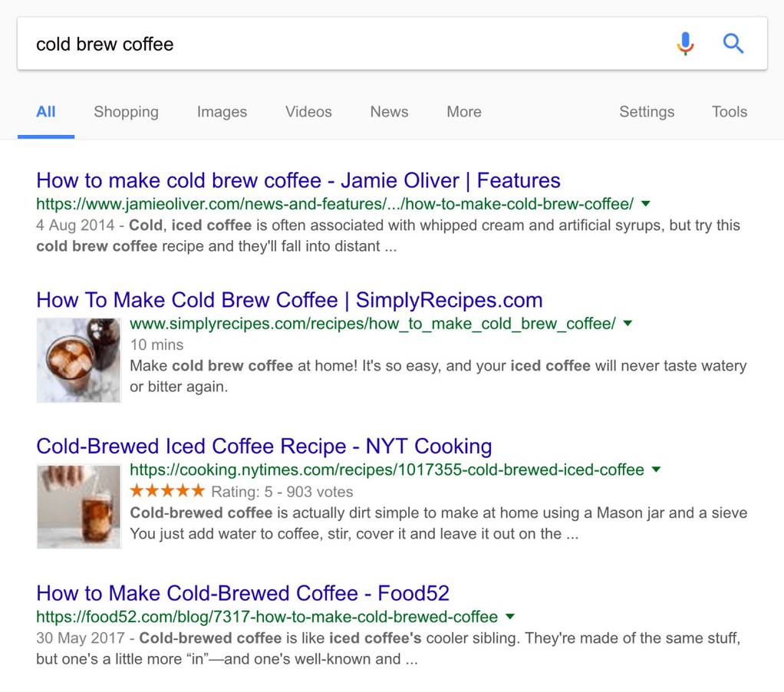784x692 pixels.
Task: Expand the dropdown arrow beside simplyrecipes.com URL
Action: pos(628,323)
